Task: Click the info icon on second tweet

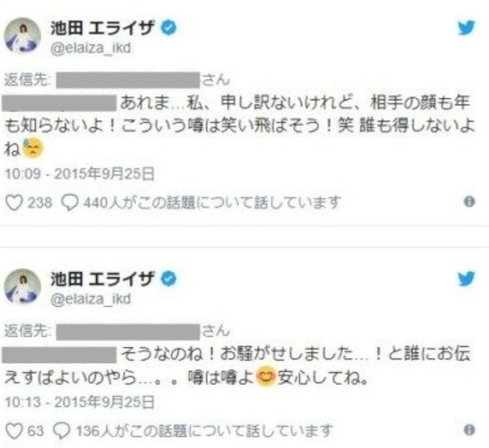Action: 469,430
